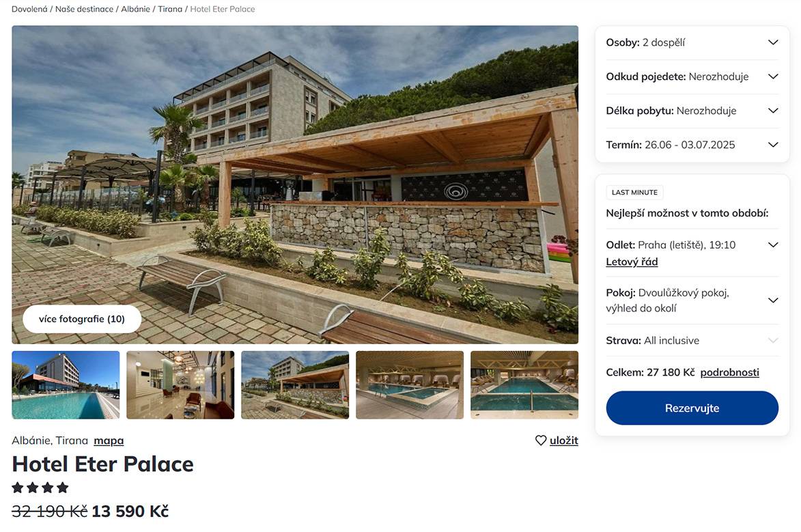Expand the Osoby guests dropdown
Viewport: 801px width, 532px height.
tap(772, 42)
